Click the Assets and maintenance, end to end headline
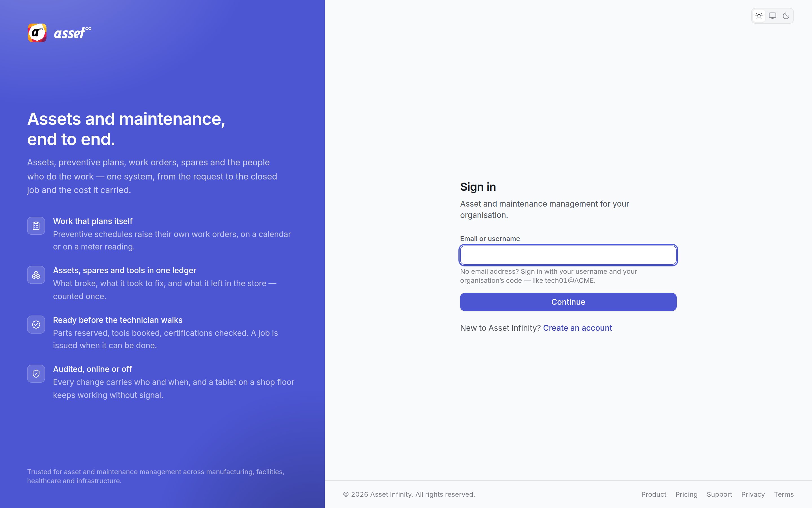The height and width of the screenshot is (508, 812). [x=126, y=129]
